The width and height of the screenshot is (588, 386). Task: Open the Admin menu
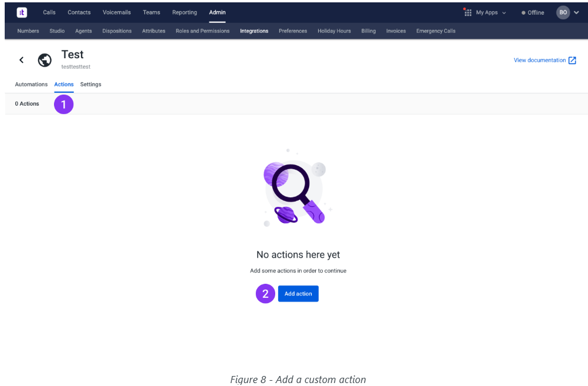217,12
